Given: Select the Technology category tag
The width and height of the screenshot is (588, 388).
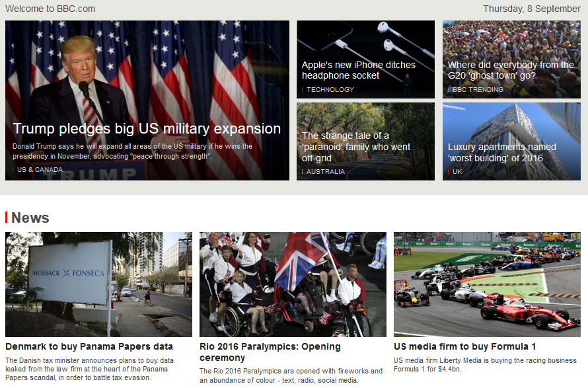Looking at the screenshot, I should (330, 90).
